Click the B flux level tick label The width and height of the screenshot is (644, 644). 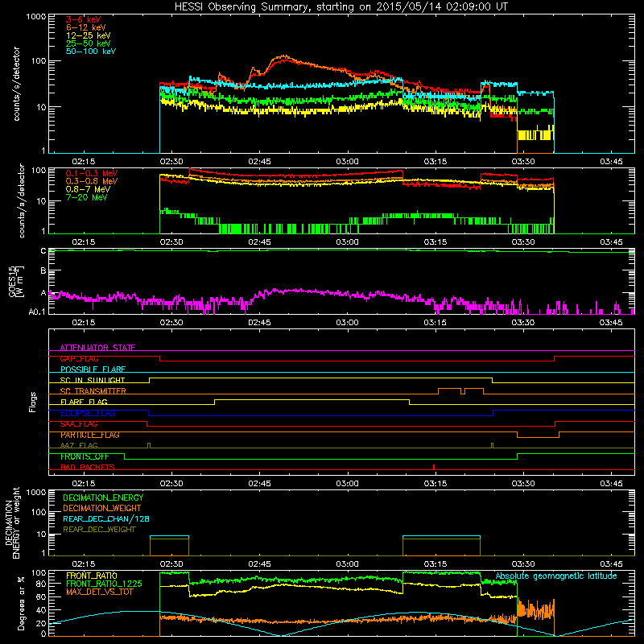coord(43,270)
